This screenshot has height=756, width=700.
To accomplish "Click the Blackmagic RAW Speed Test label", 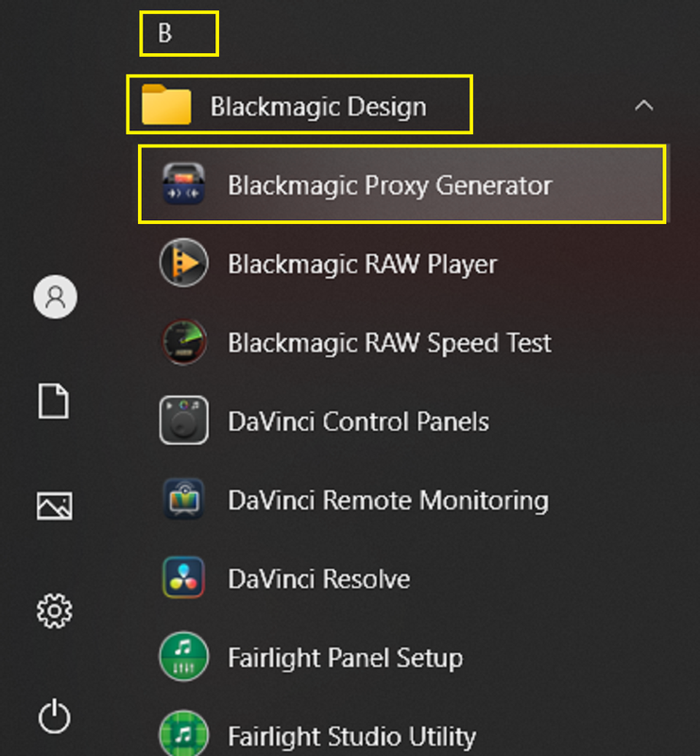I will (389, 343).
